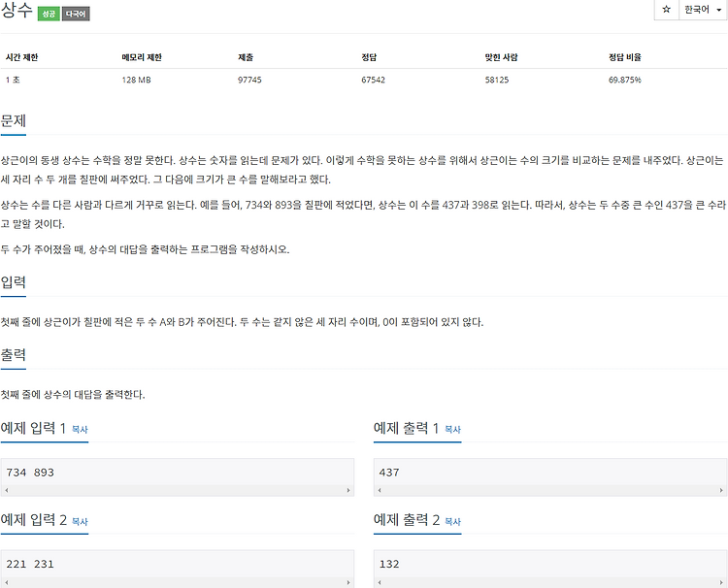Click left scroll arrow under 221 231 box
Screen dimensions: 728x588
click(6, 582)
